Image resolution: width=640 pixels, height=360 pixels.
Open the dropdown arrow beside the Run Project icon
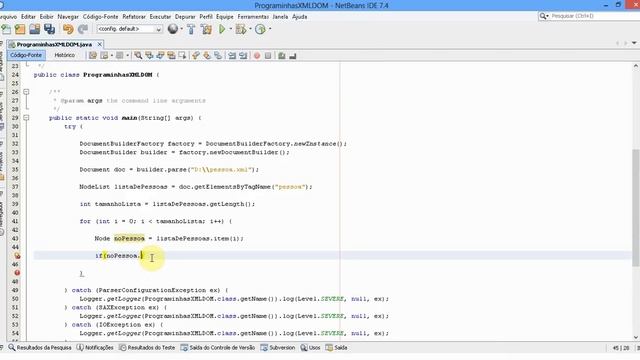pos(230,29)
